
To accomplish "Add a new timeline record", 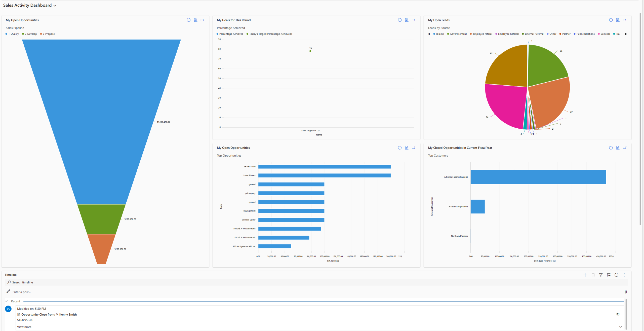I will click(x=585, y=275).
